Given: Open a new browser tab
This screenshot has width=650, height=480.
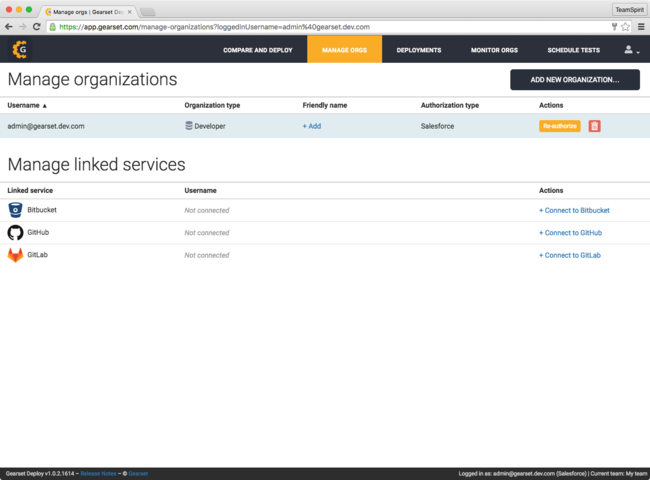Looking at the screenshot, I should [x=148, y=12].
